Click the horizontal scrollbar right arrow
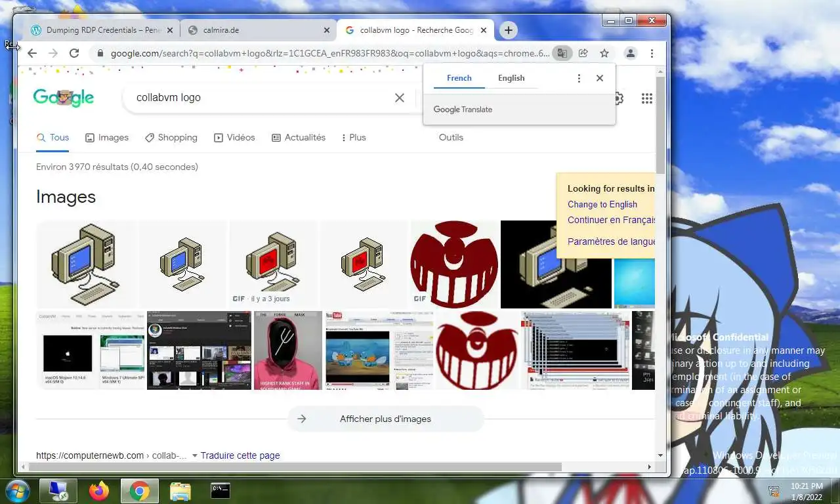The width and height of the screenshot is (840, 504). [650, 467]
